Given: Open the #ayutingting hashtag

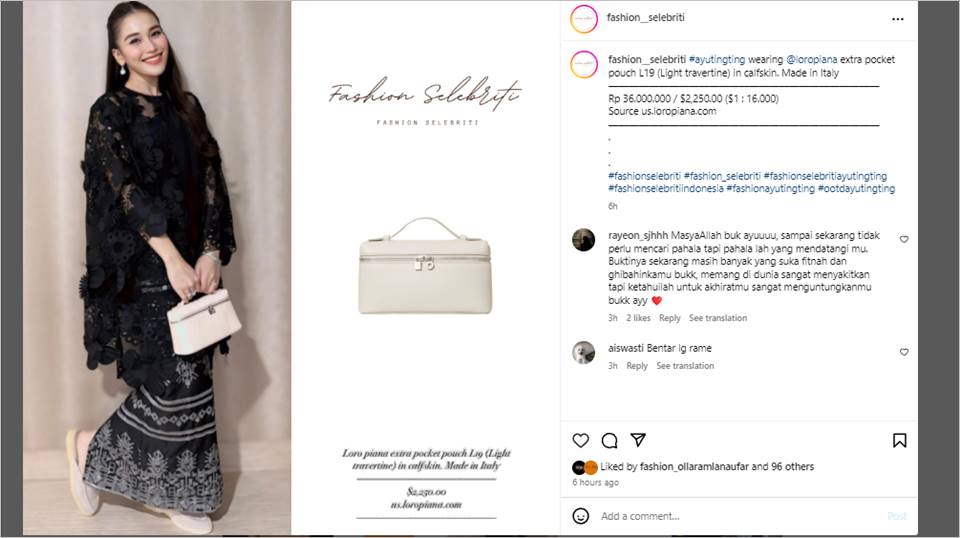Looking at the screenshot, I should pos(717,59).
